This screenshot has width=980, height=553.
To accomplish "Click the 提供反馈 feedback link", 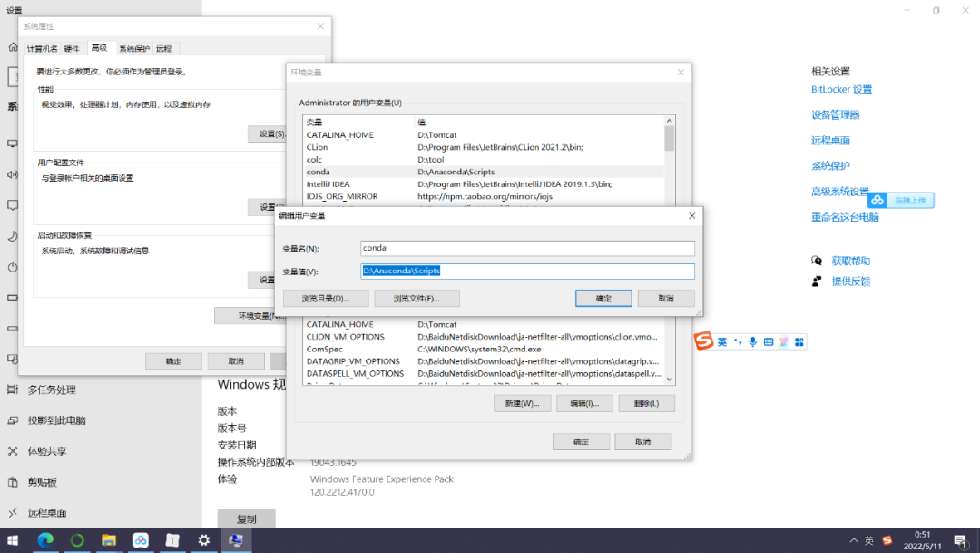I will point(850,281).
